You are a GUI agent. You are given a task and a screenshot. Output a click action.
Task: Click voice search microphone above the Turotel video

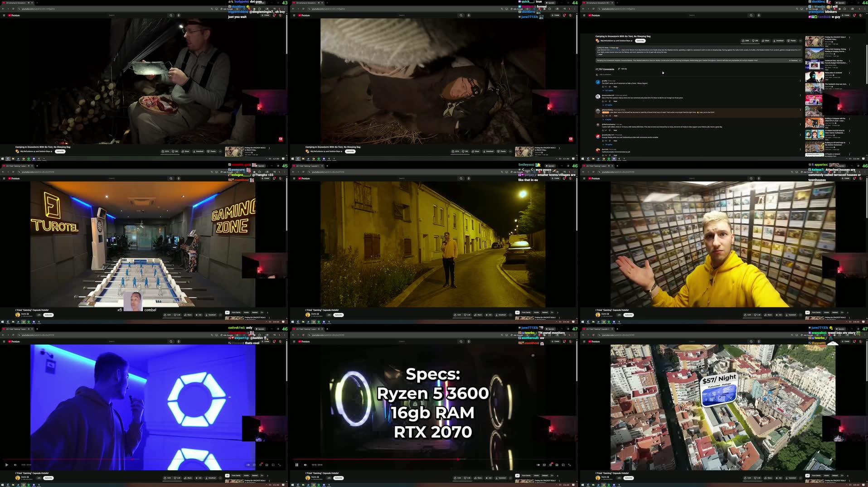[179, 178]
